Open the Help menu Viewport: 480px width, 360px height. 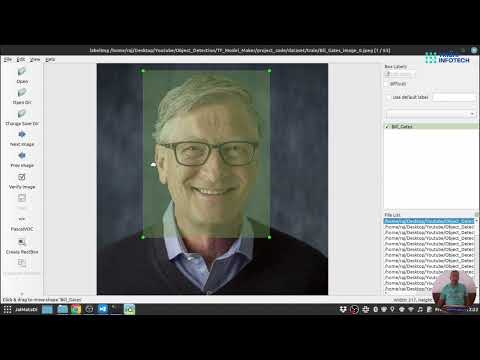click(x=50, y=59)
